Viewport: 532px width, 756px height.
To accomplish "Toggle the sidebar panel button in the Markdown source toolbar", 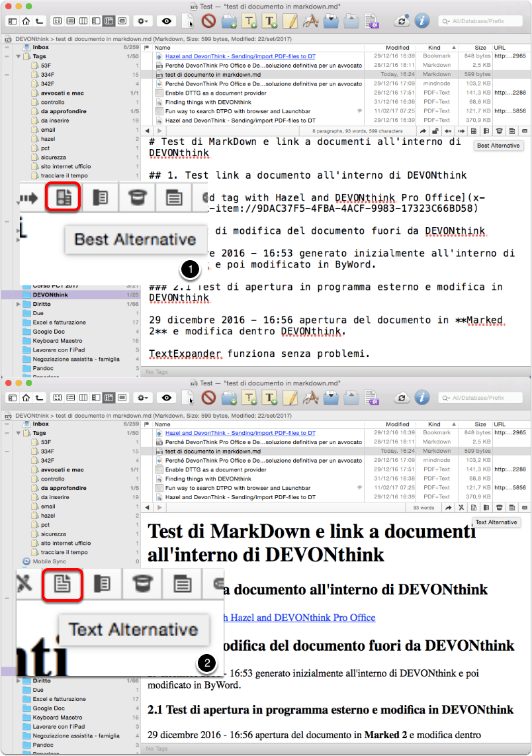I will [x=13, y=21].
